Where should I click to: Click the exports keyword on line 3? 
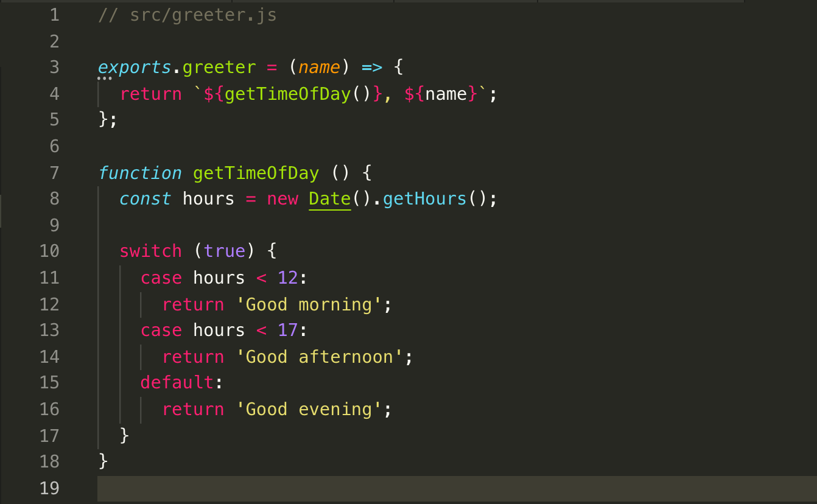[x=134, y=67]
